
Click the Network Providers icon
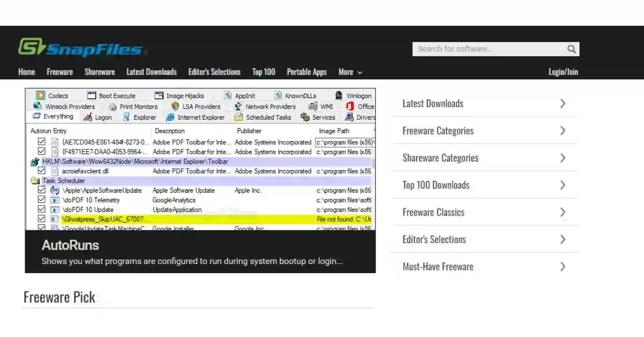[238, 106]
